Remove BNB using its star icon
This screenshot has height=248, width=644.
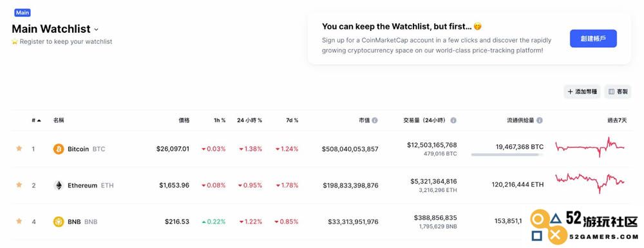pyautogui.click(x=19, y=221)
